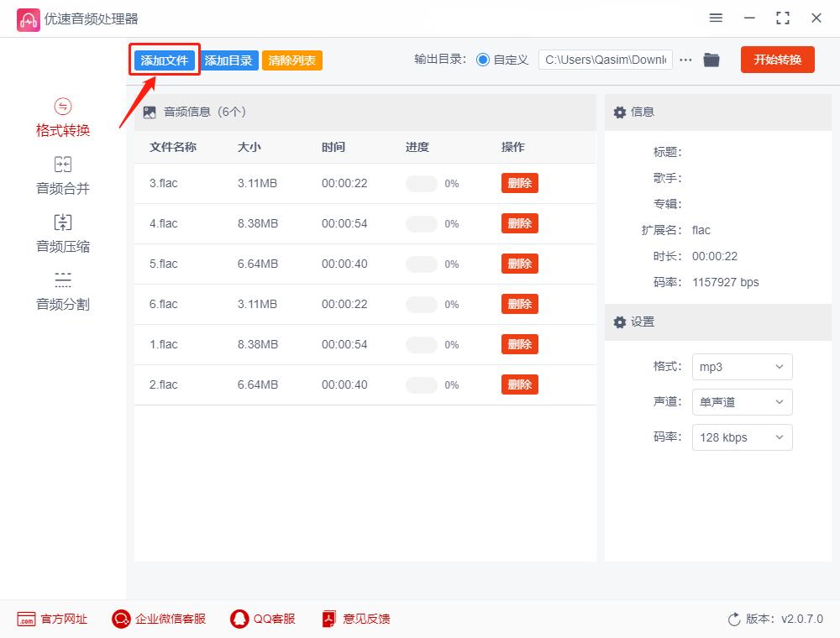Click the 设置 settings gear icon

619,322
